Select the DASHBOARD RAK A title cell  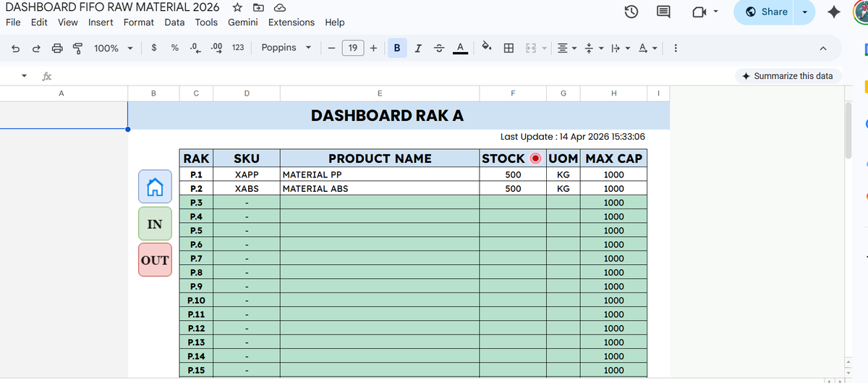pyautogui.click(x=387, y=116)
